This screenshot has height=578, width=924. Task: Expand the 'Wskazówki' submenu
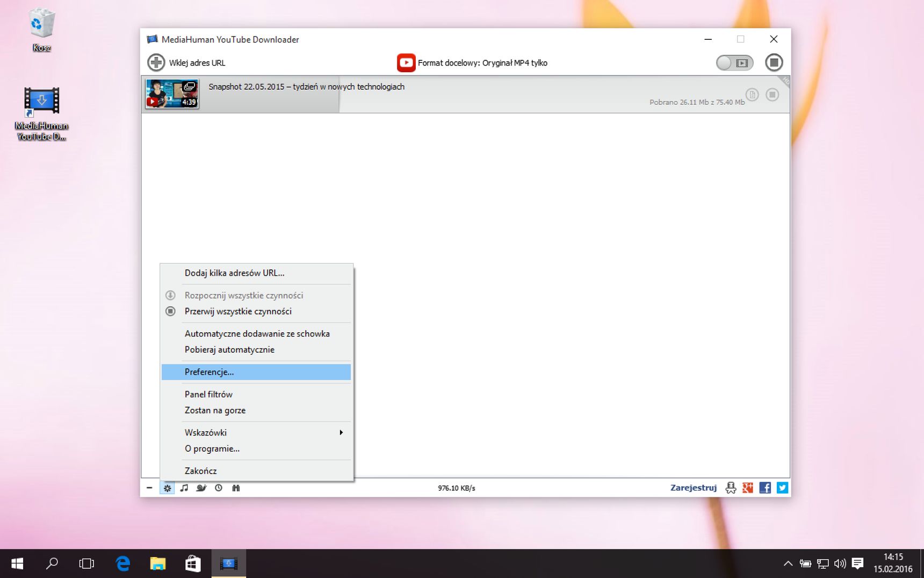(x=256, y=433)
